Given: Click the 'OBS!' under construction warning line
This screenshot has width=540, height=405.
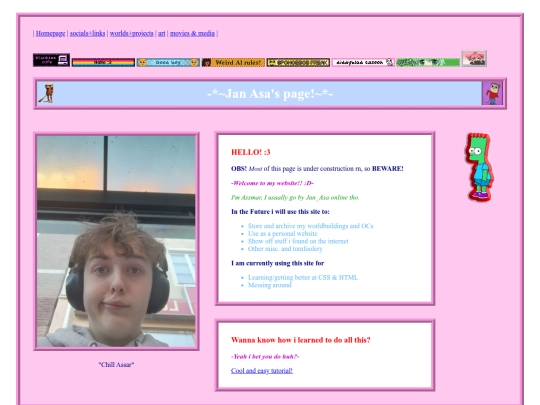Looking at the screenshot, I should pyautogui.click(x=317, y=168).
